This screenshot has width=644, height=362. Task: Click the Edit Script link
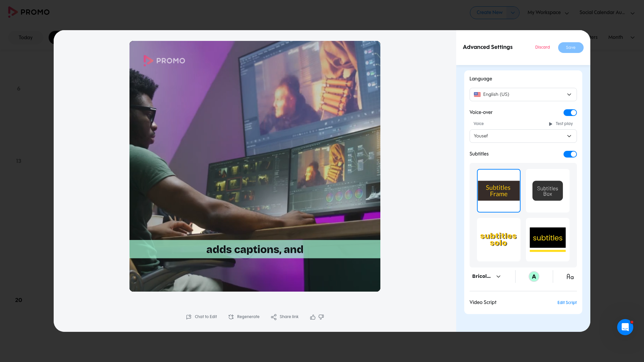click(x=567, y=303)
